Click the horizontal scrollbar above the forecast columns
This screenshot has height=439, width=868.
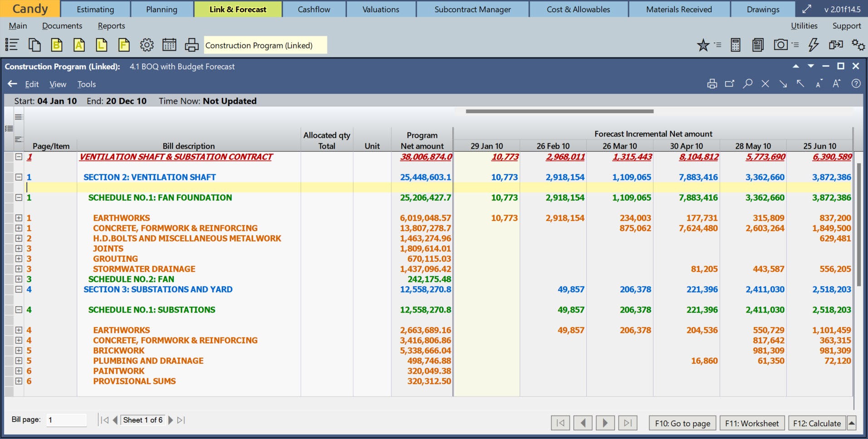(560, 111)
